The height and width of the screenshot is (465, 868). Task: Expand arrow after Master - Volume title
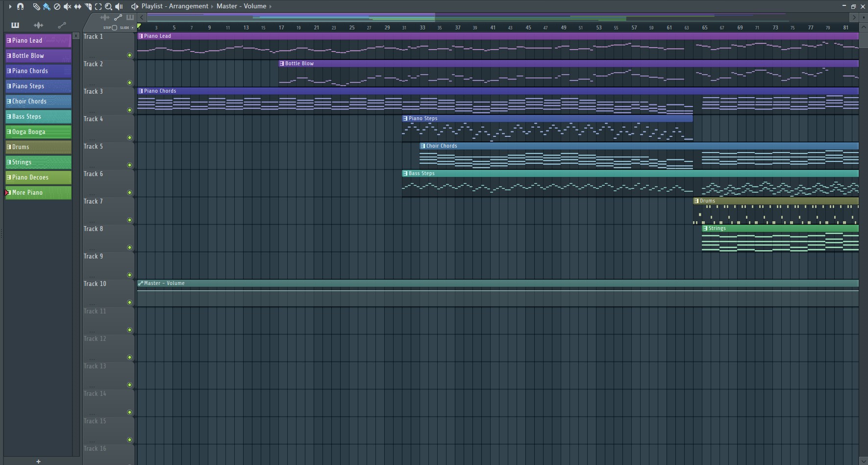[271, 6]
